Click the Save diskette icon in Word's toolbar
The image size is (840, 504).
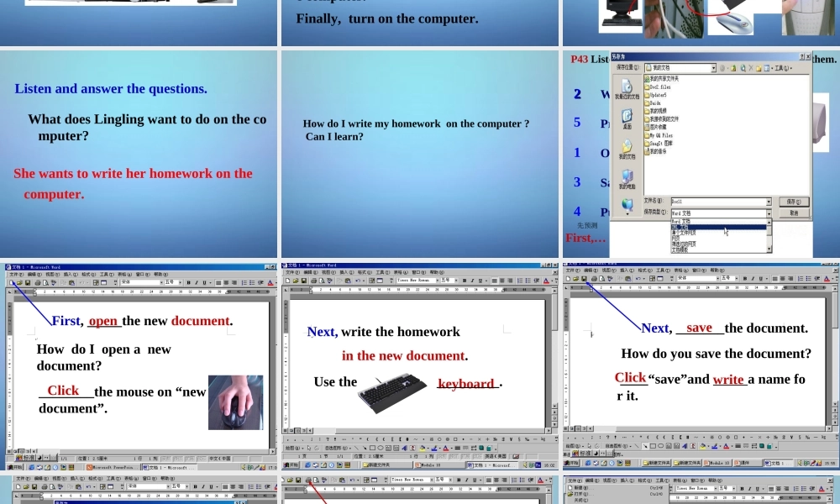tap(27, 282)
